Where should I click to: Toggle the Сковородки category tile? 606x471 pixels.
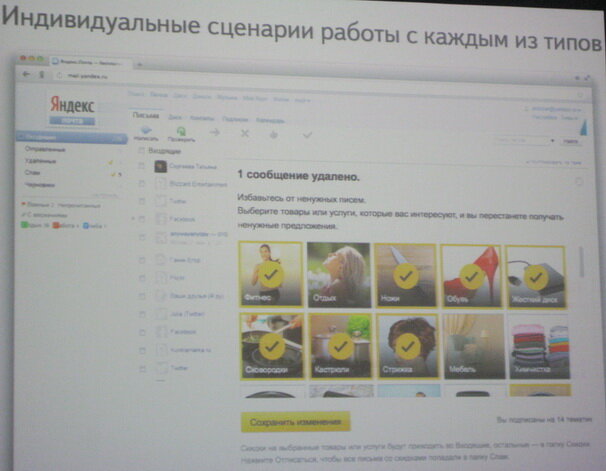pyautogui.click(x=272, y=346)
